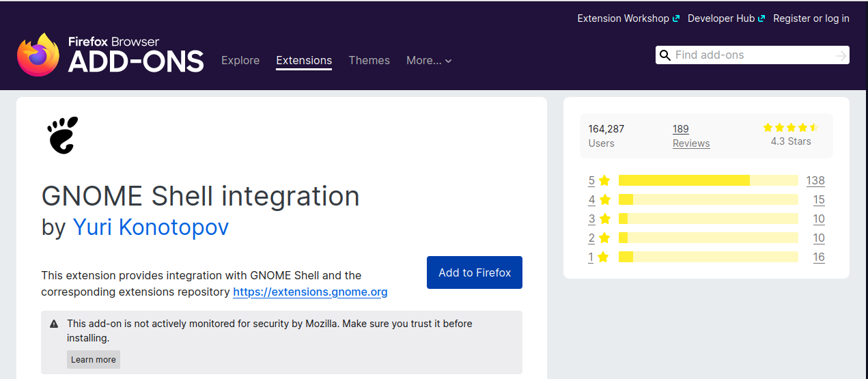This screenshot has height=379, width=868.
Task: Click the GNOME Shell integration title
Action: tap(200, 196)
